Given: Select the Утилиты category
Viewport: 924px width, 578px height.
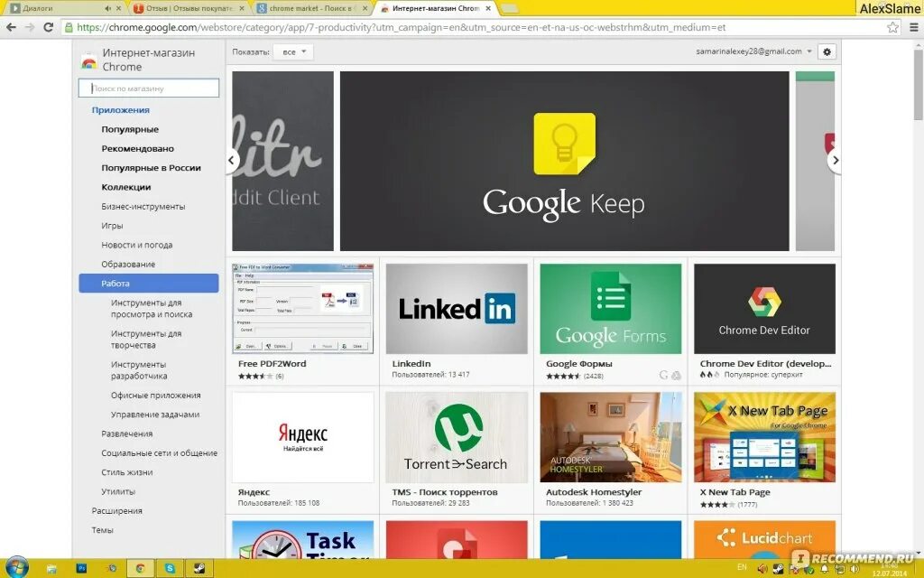Looking at the screenshot, I should [118, 491].
